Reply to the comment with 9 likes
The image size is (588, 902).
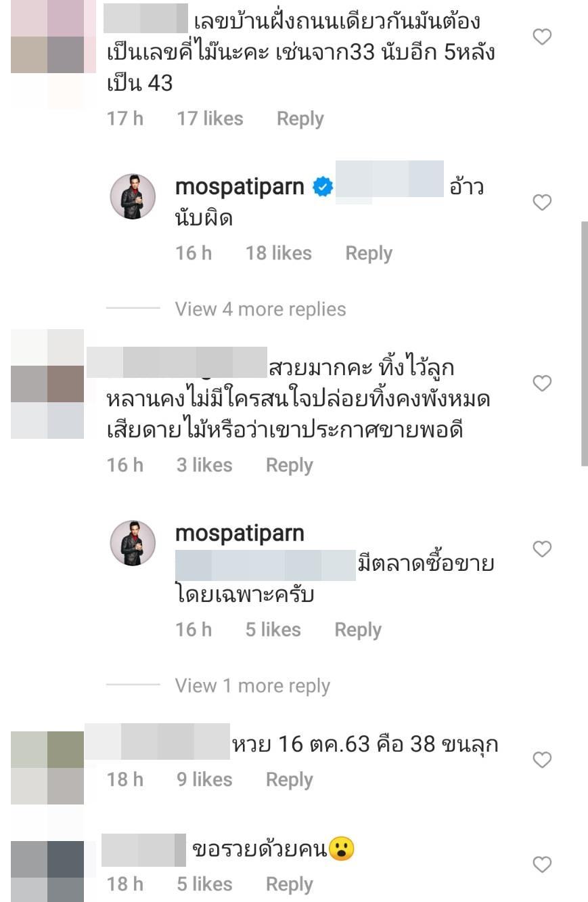(290, 779)
